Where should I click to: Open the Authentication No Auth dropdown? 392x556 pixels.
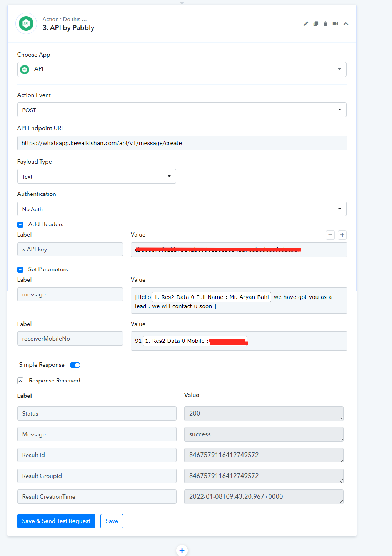182,209
